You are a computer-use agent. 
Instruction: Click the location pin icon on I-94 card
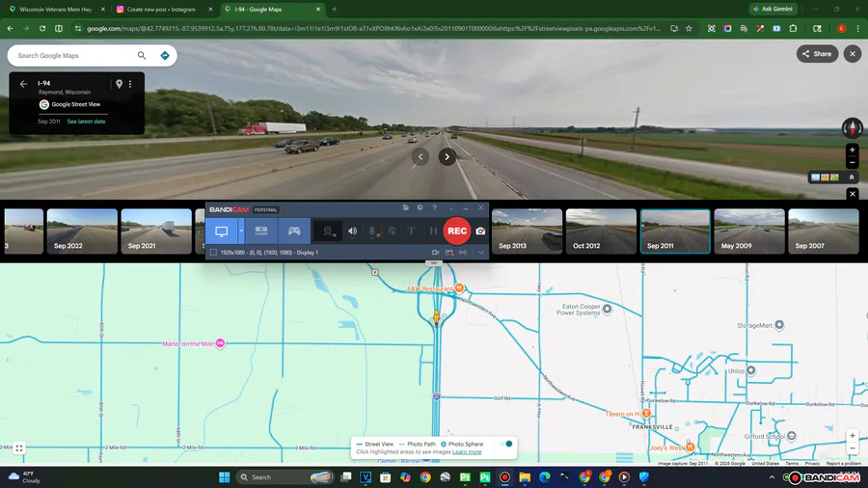[x=119, y=84]
